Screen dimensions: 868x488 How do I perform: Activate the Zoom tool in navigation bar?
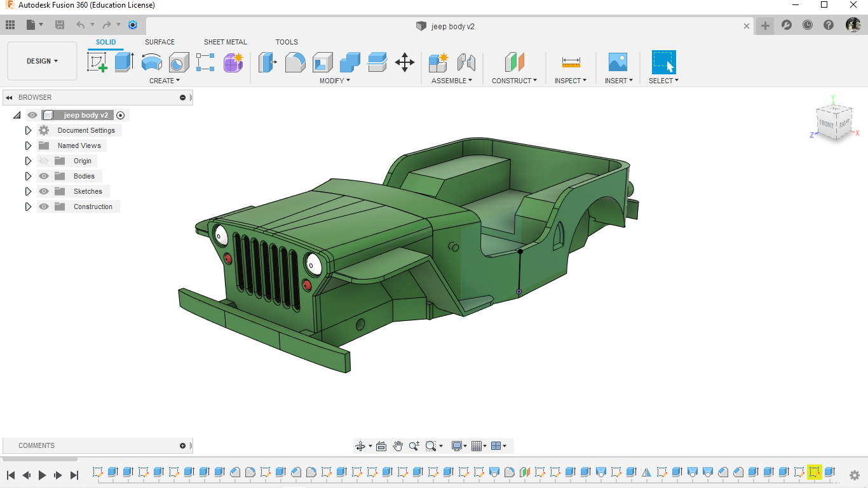(414, 446)
